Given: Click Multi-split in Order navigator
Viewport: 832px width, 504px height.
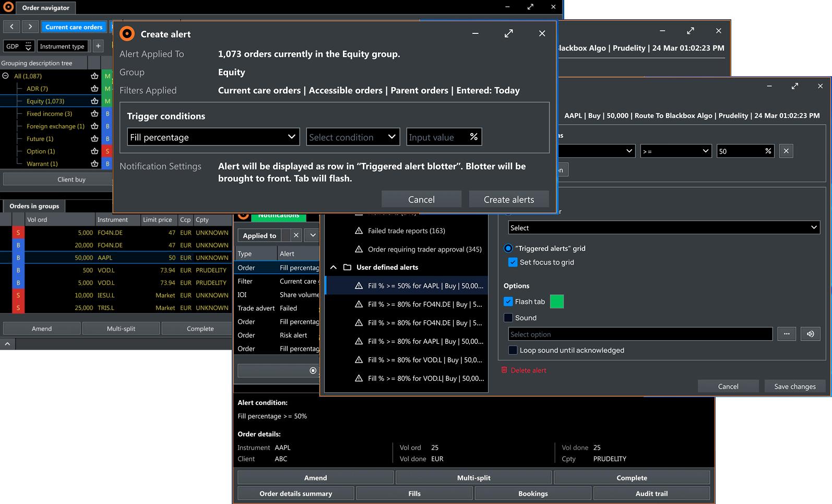Looking at the screenshot, I should 121,329.
